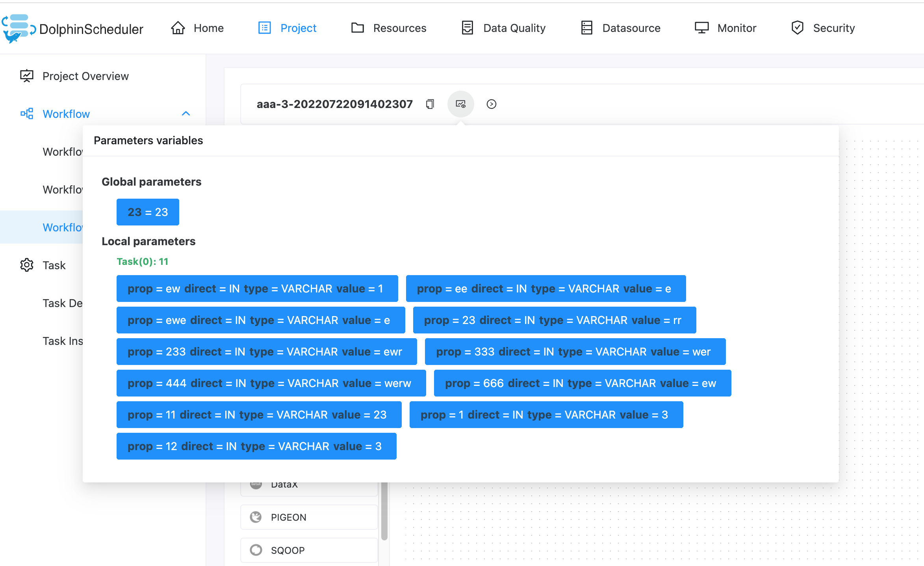Click global parameter tag 23 = 23
The image size is (924, 566).
tap(148, 212)
